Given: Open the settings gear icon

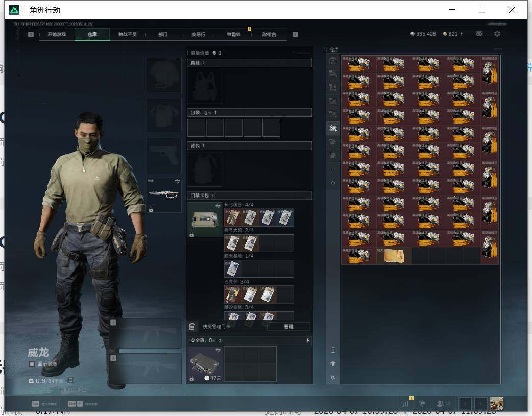Looking at the screenshot, I should (497, 34).
